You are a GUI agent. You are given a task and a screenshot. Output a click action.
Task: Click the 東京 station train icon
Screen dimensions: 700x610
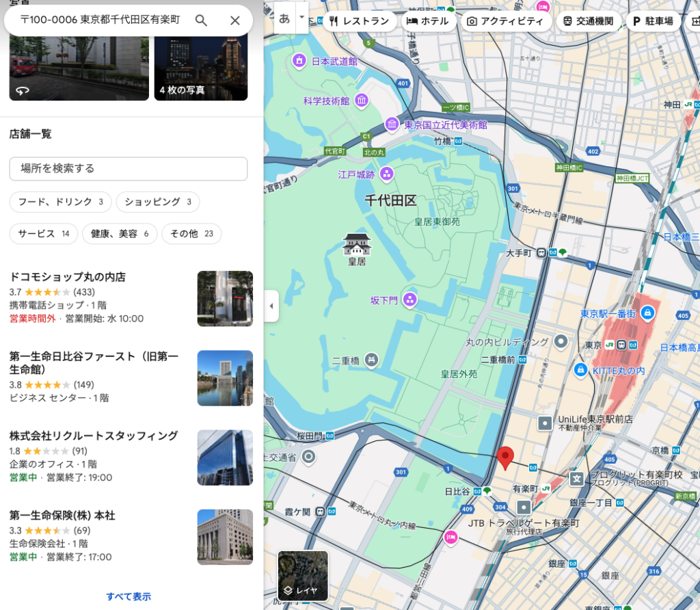click(621, 345)
